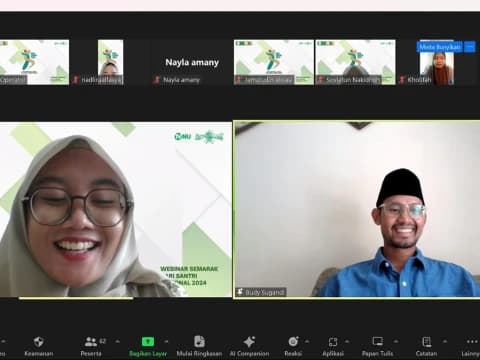Open the Keamanan security shield icon
This screenshot has width=480, height=360.
pyautogui.click(x=39, y=342)
